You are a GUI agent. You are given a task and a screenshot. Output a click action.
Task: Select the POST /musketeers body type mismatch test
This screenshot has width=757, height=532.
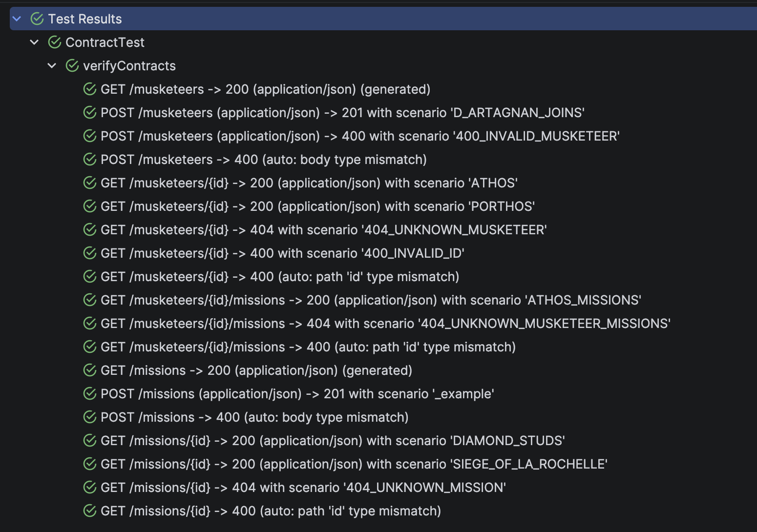[264, 159]
